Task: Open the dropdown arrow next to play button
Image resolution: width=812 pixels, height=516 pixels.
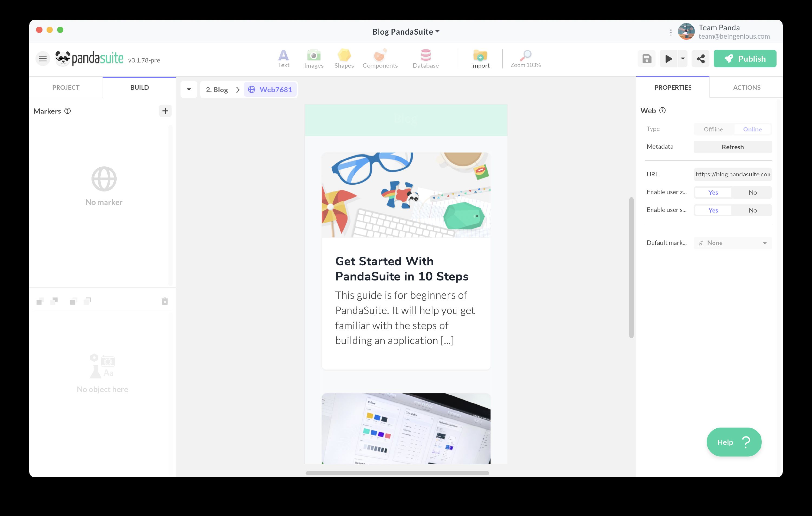Action: point(683,59)
